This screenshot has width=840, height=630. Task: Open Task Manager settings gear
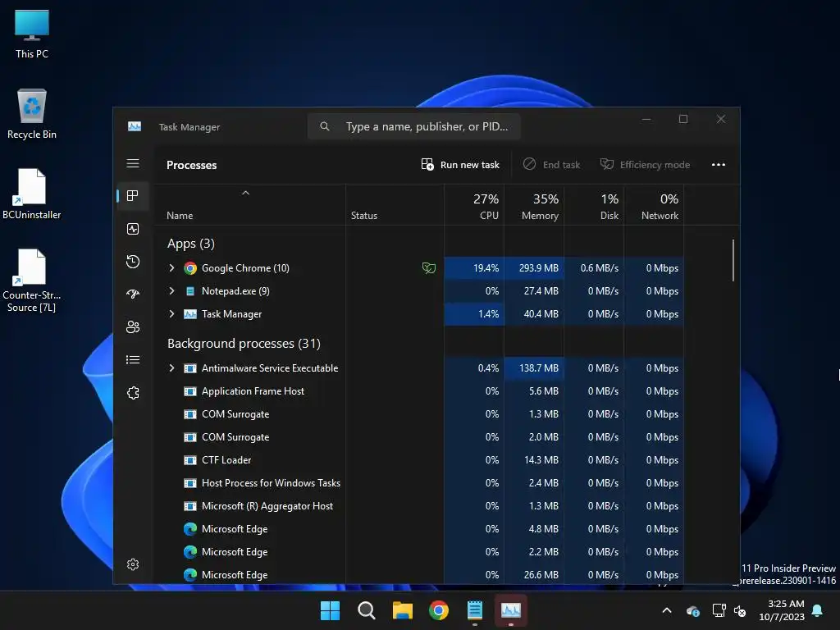point(133,564)
